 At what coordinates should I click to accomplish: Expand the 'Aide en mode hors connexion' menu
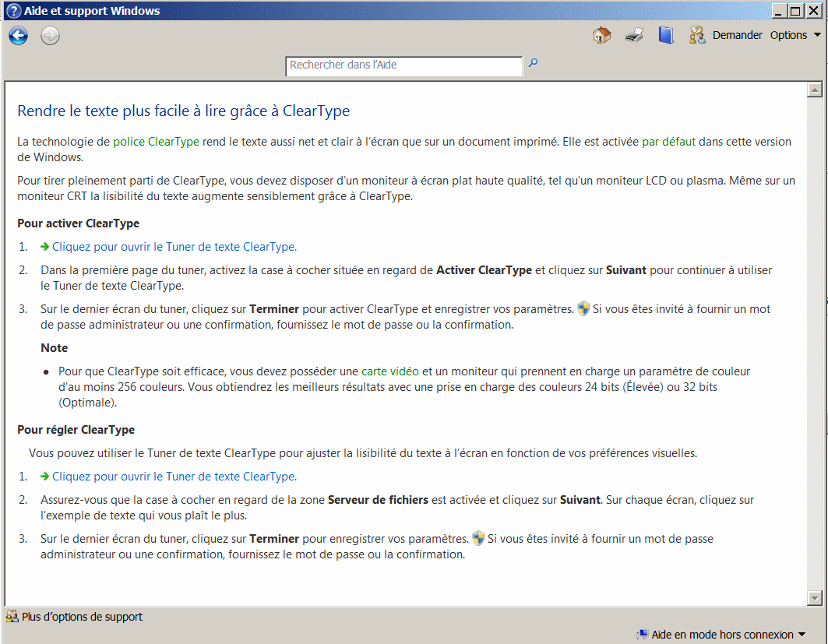pos(721,635)
